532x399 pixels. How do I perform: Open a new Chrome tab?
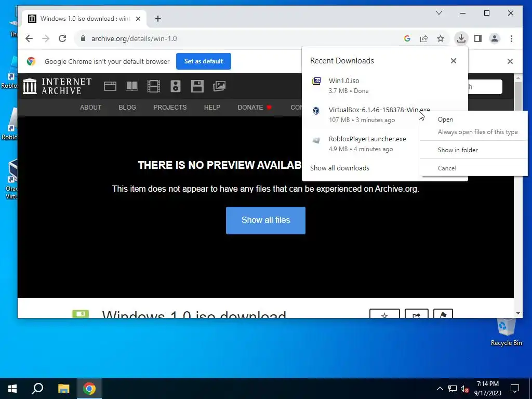158,19
